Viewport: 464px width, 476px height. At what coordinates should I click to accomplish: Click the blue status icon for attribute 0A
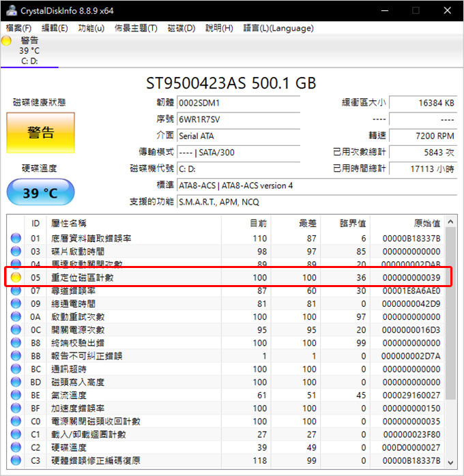(16, 316)
